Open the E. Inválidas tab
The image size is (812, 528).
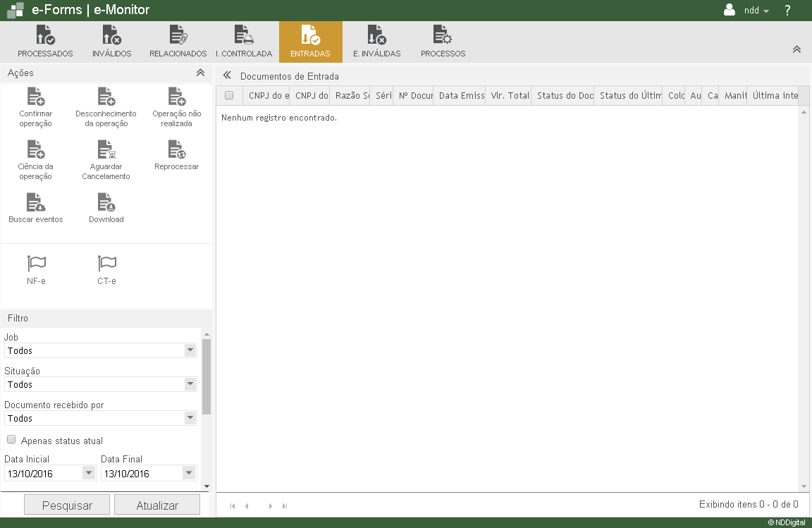[x=376, y=42]
